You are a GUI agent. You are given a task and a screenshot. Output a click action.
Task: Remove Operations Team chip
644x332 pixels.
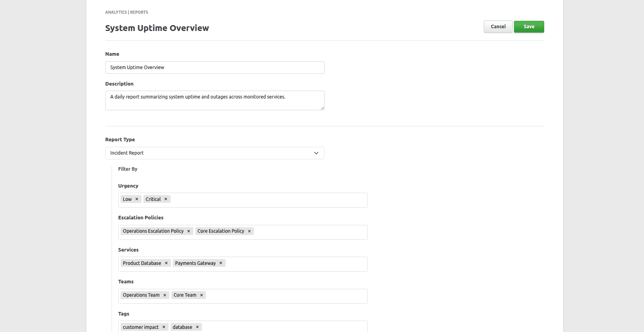165,295
